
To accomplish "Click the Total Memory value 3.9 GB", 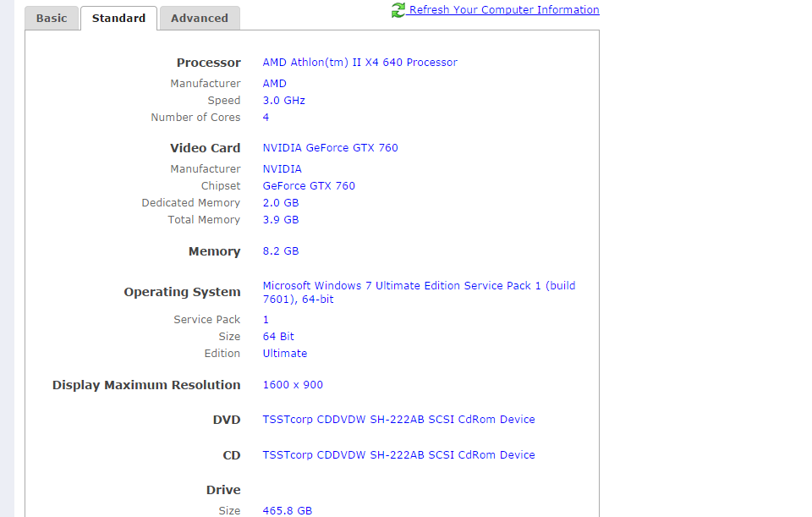I will tap(281, 220).
